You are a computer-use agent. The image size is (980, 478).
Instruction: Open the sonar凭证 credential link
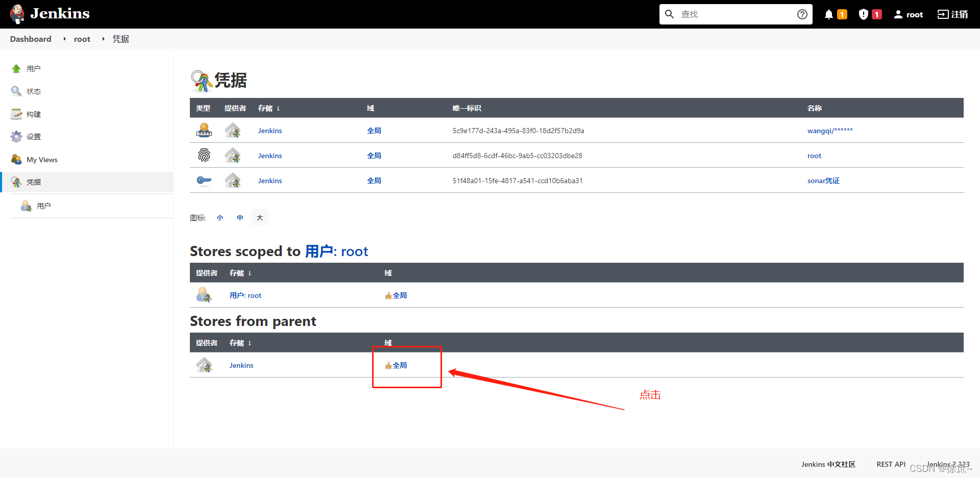point(823,181)
